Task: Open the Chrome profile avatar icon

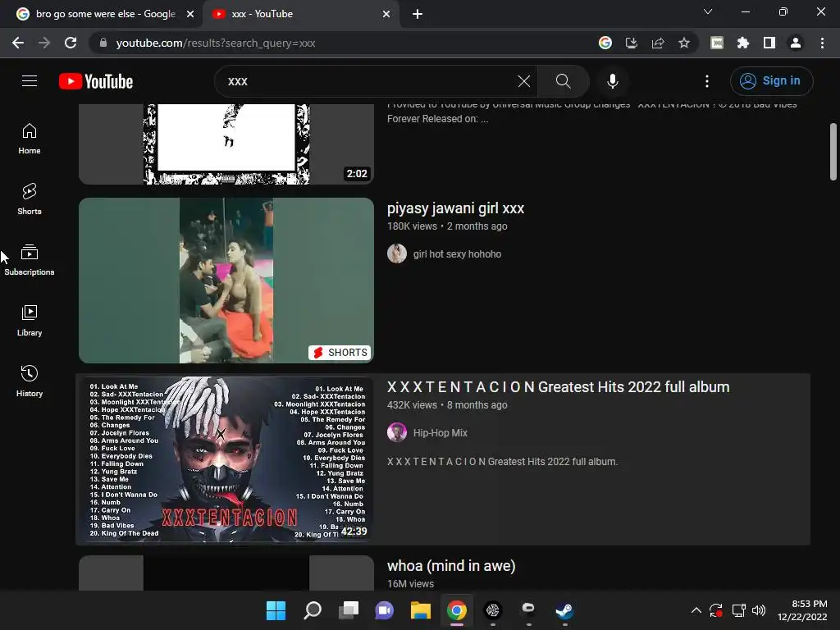Action: point(796,43)
